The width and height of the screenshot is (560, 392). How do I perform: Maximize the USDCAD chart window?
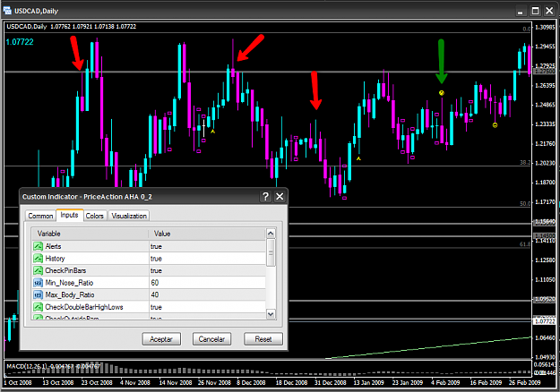click(535, 11)
